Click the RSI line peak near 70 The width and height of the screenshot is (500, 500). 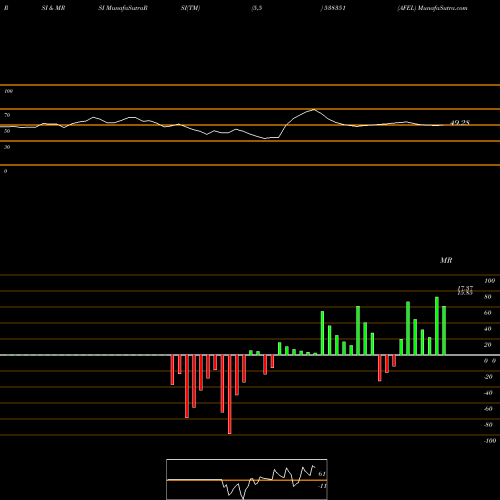314,110
